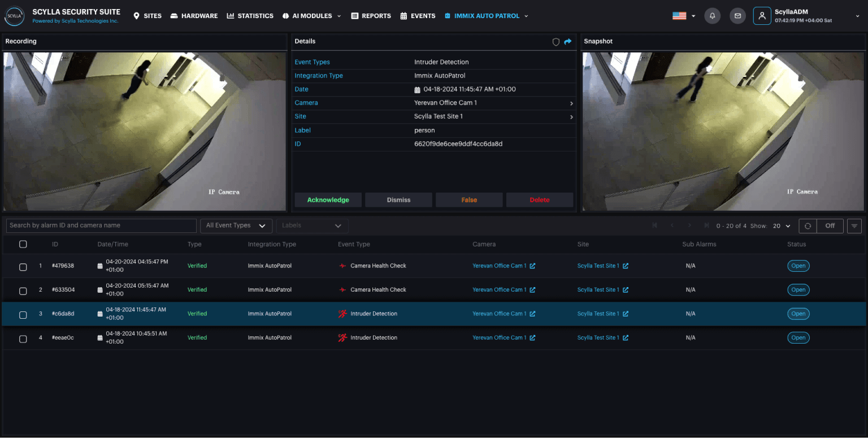The image size is (868, 438).
Task: Check the box for row #c6da8d
Action: click(x=23, y=315)
